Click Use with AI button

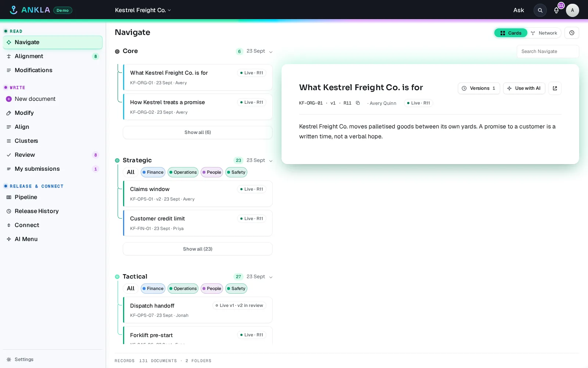pos(524,88)
